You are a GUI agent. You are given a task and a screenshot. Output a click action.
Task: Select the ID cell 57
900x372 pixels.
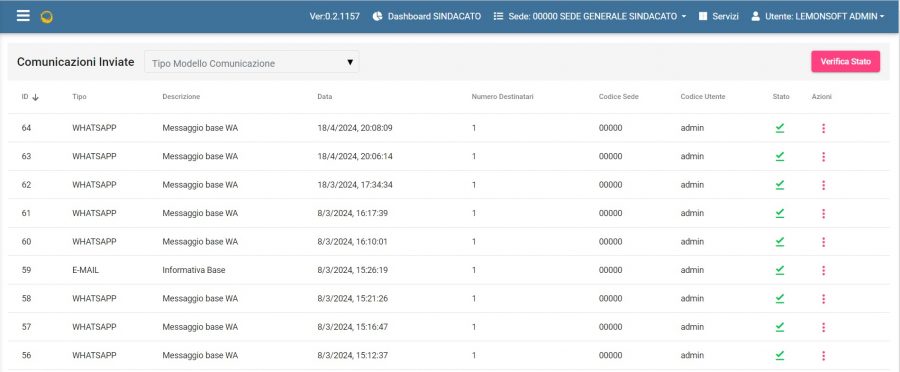point(26,327)
